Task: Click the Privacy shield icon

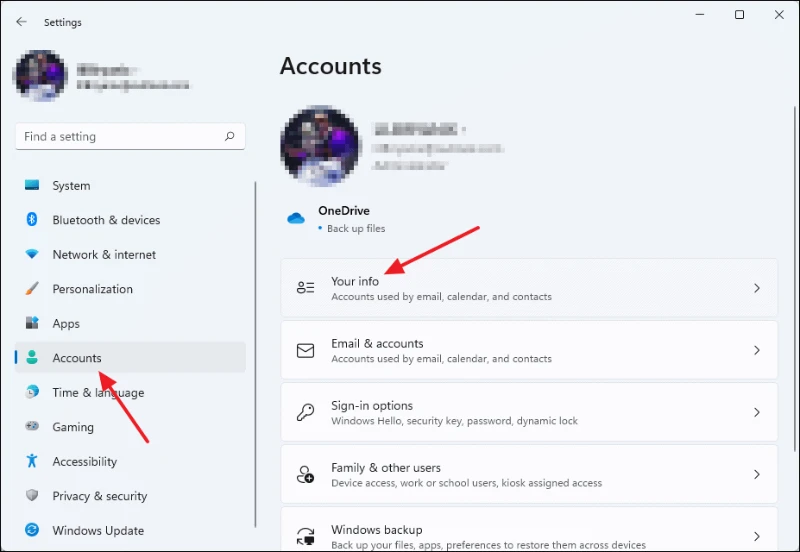Action: click(x=32, y=495)
